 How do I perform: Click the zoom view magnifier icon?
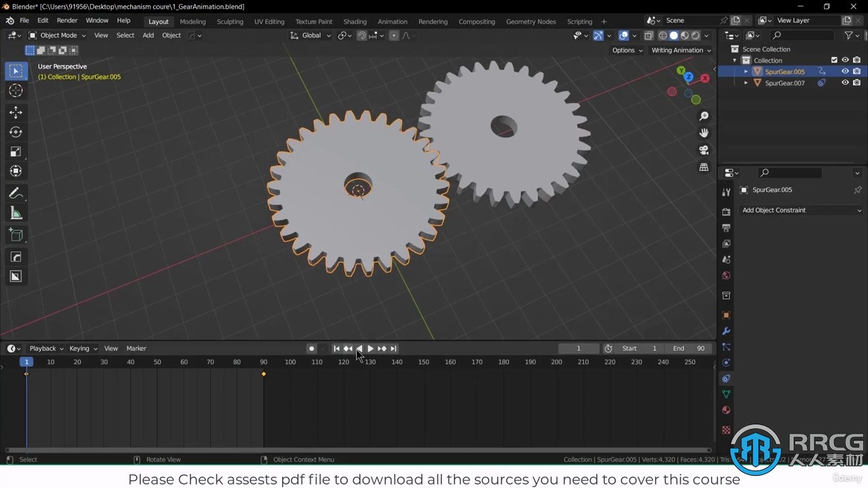(x=704, y=117)
